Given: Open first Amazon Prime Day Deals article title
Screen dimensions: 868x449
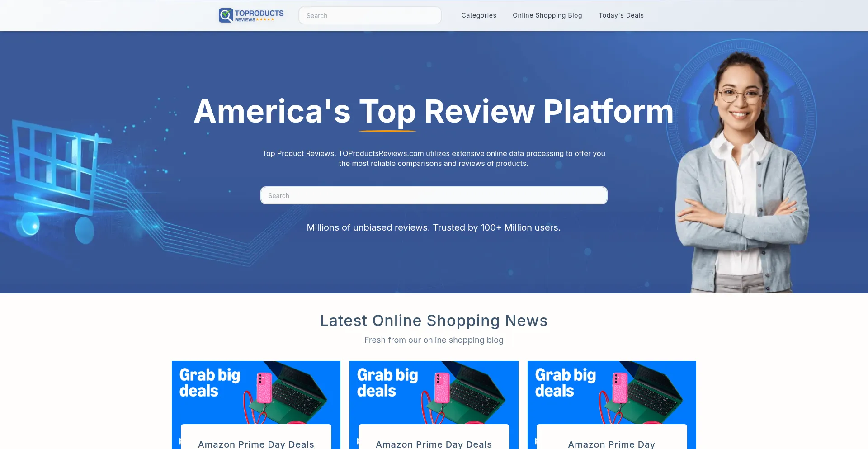Looking at the screenshot, I should tap(256, 444).
